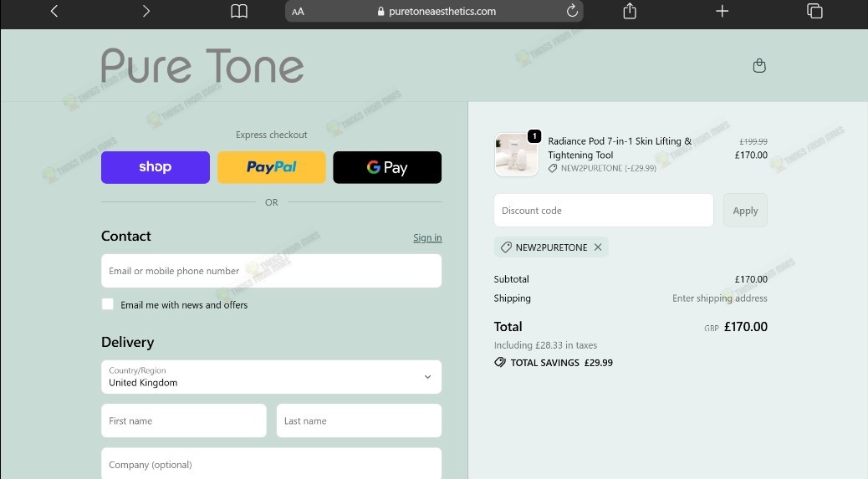868x479 pixels.
Task: Click the Radiance Pod product thumbnail
Action: 516,155
